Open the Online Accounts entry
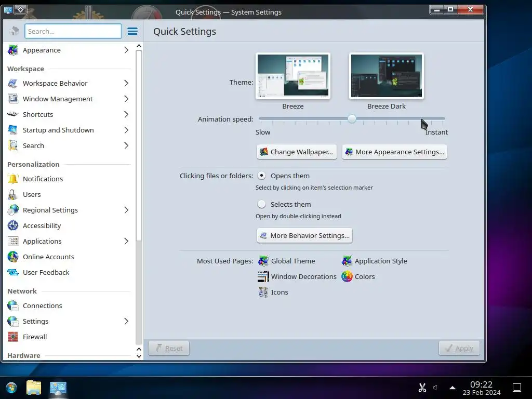This screenshot has width=532, height=399. [x=68, y=257]
